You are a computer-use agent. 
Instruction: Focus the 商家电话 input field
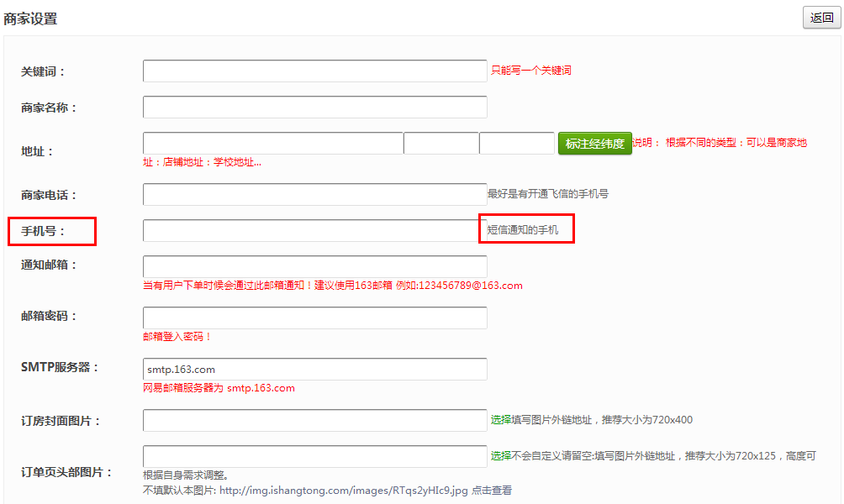click(x=314, y=195)
